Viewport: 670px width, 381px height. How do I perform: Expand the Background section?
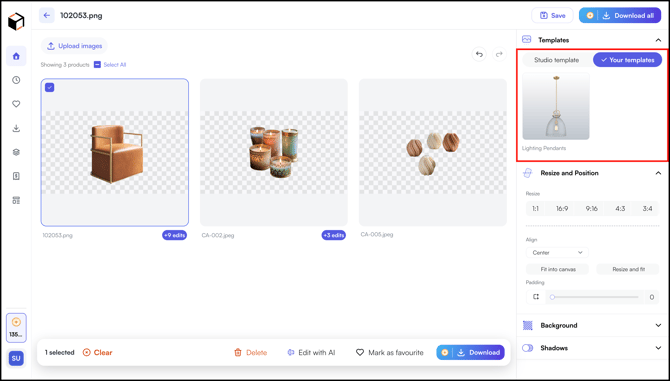coord(658,325)
